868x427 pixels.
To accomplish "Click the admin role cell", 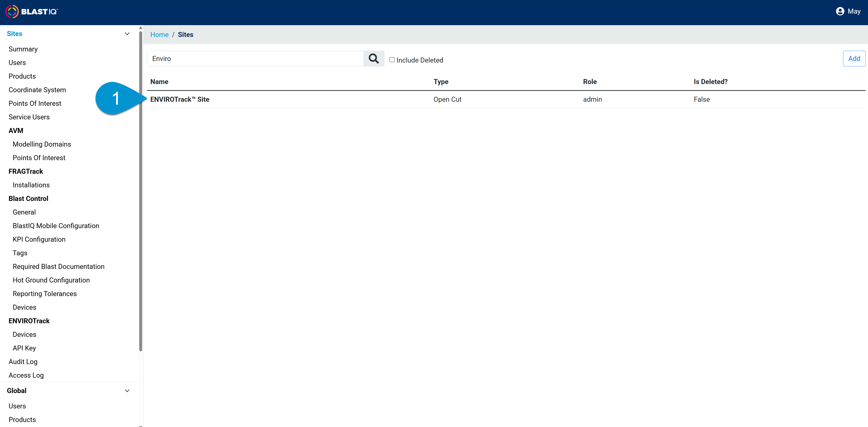I will [x=592, y=99].
